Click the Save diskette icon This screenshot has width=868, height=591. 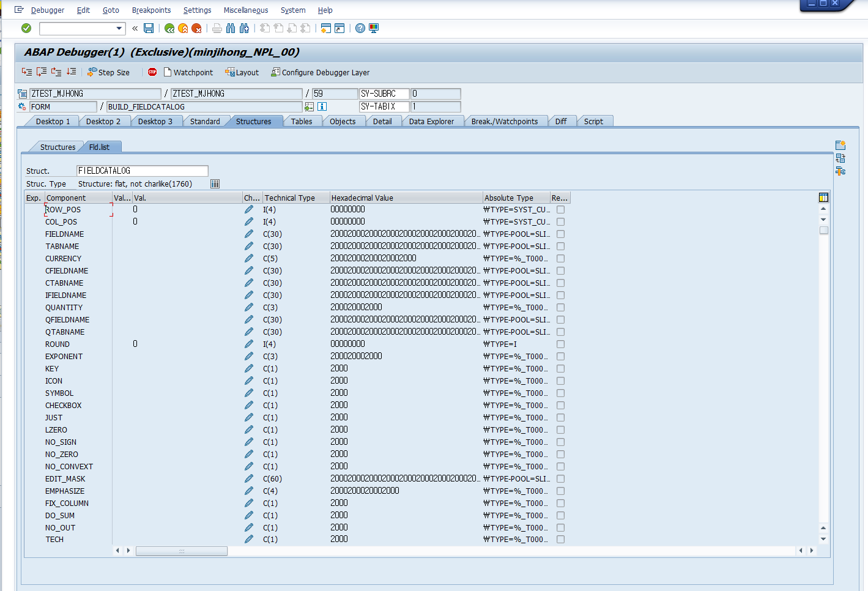(x=149, y=28)
